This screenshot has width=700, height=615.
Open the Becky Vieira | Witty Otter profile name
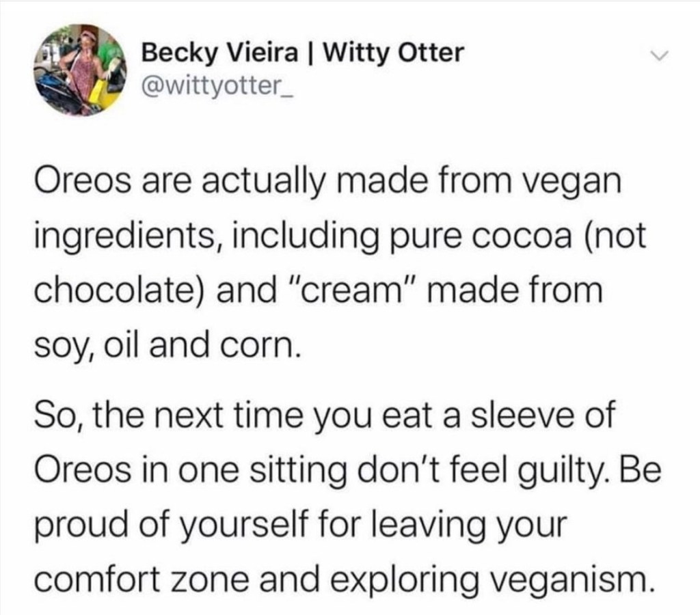click(x=301, y=53)
